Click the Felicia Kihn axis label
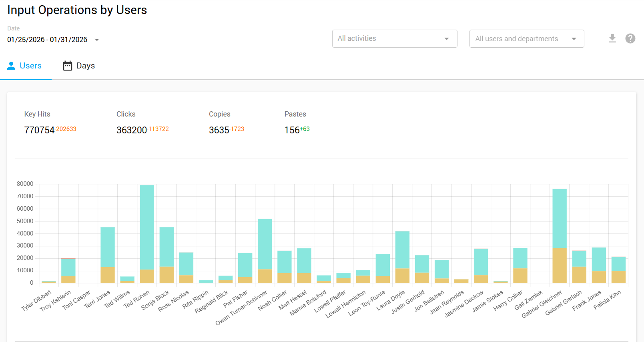 (607, 300)
